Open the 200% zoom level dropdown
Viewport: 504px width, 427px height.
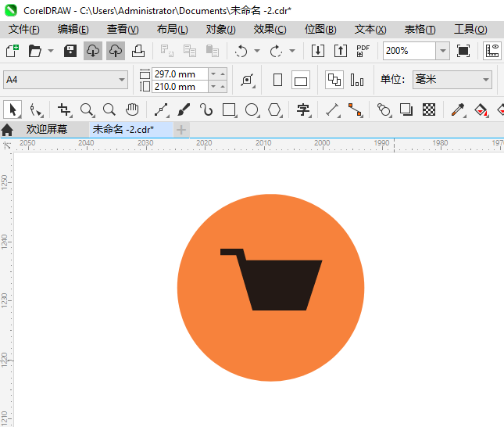coord(443,51)
